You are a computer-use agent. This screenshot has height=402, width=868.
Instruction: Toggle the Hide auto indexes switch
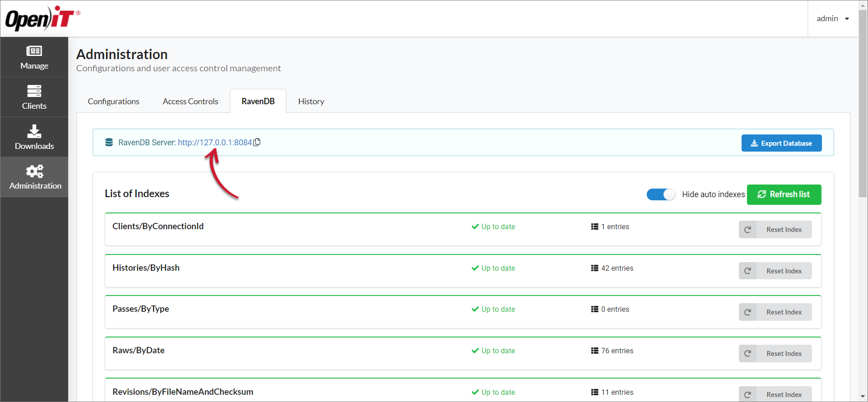[661, 194]
